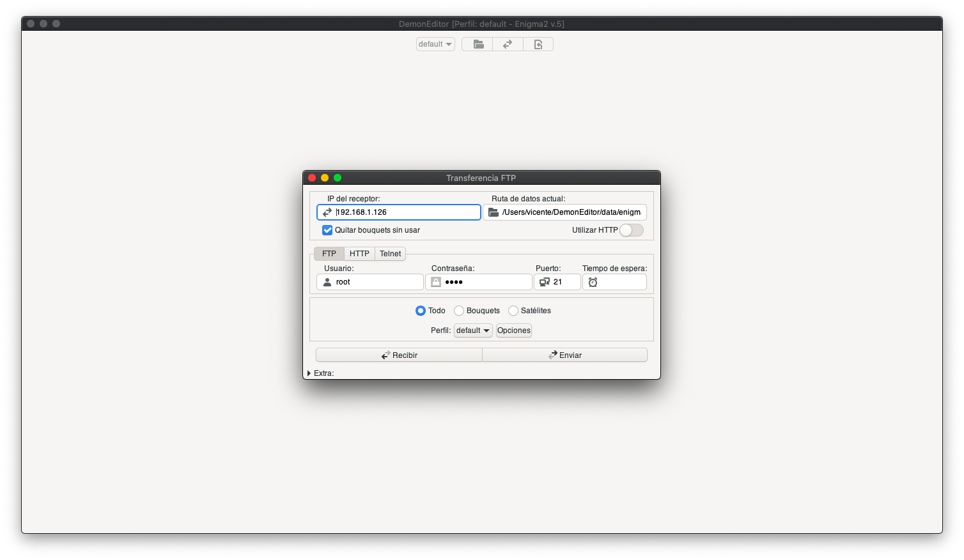The image size is (964, 560).
Task: Click the FTP transfer arrows toolbar icon
Action: click(508, 44)
